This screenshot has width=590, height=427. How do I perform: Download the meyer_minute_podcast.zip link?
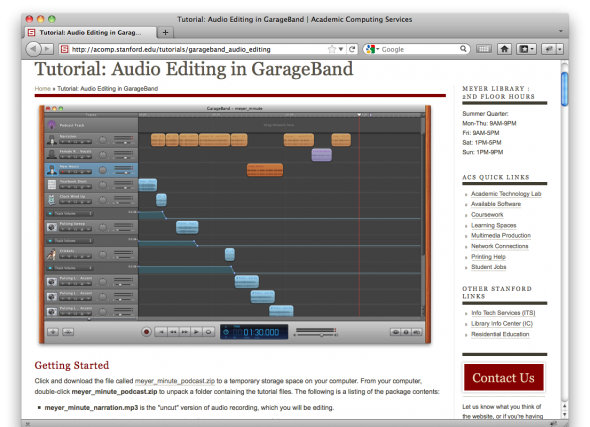click(x=175, y=381)
